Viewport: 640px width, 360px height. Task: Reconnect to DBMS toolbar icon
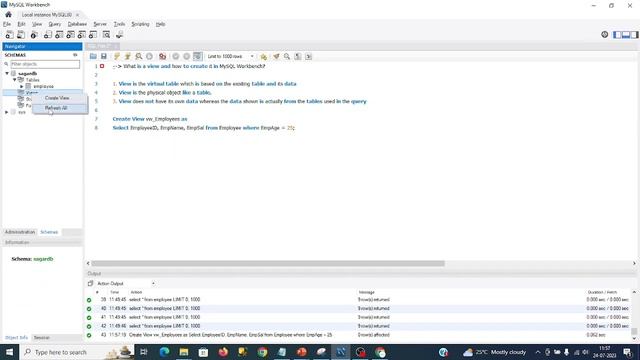(119, 35)
